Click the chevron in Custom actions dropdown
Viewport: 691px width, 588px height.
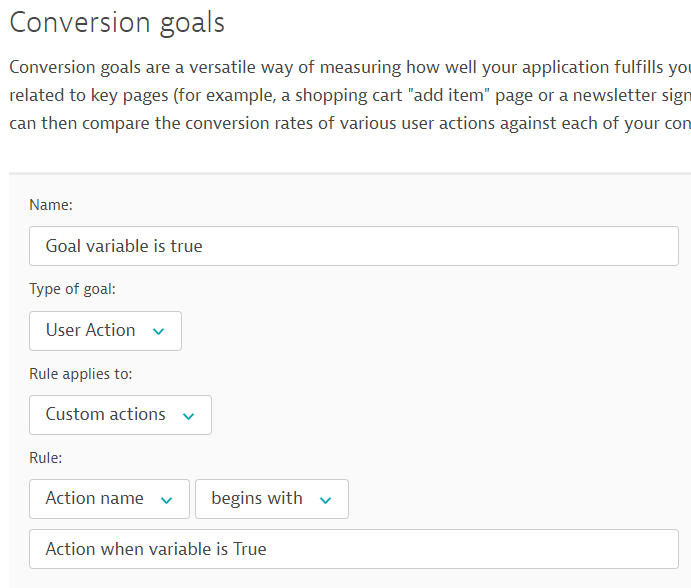[x=188, y=415]
